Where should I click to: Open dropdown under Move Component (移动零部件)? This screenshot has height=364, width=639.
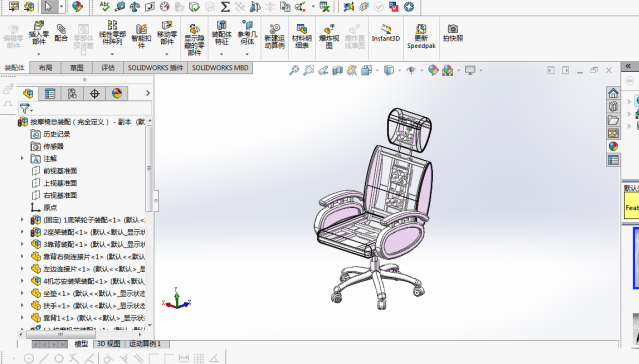167,54
